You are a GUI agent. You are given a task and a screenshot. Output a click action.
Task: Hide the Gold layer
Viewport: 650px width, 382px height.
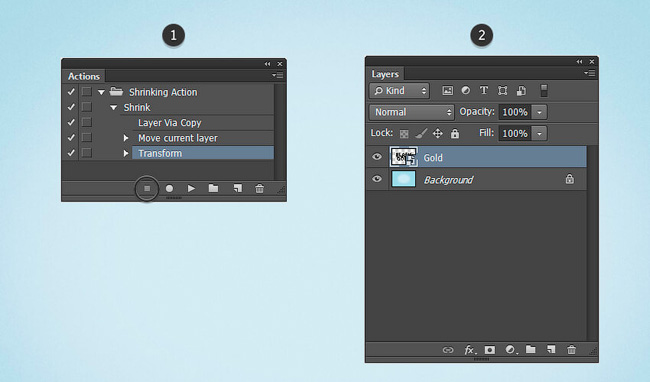point(377,157)
